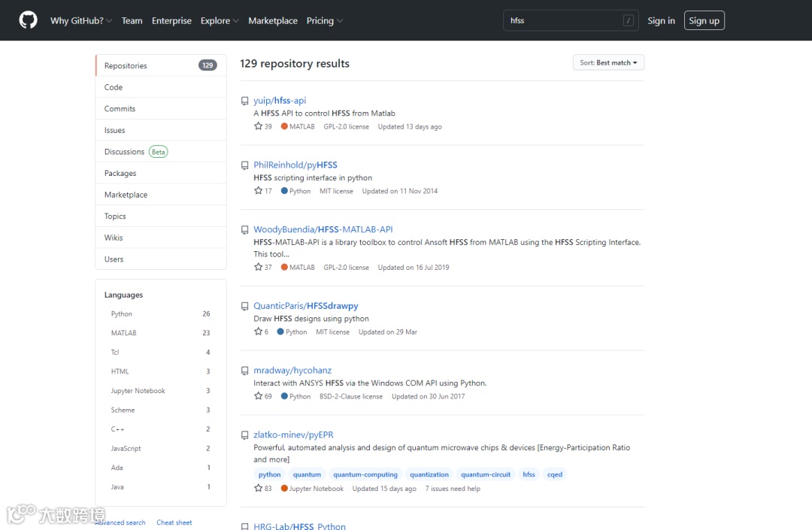Viewport: 812px width, 530px height.
Task: Filter results by Jupyter Notebook language
Action: 161,390
